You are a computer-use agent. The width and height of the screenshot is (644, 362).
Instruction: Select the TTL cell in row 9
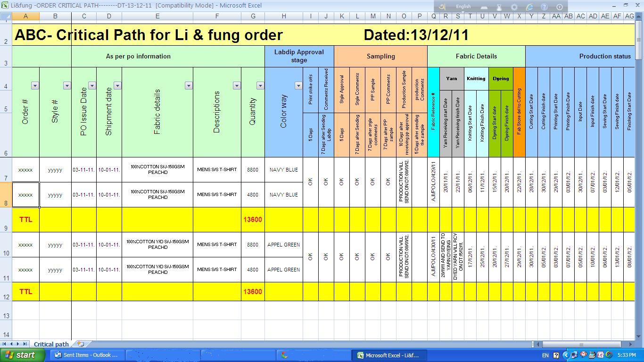pyautogui.click(x=25, y=220)
